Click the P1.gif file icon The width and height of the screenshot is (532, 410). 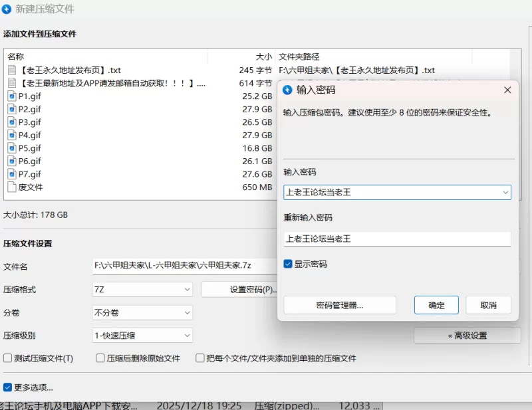12,96
